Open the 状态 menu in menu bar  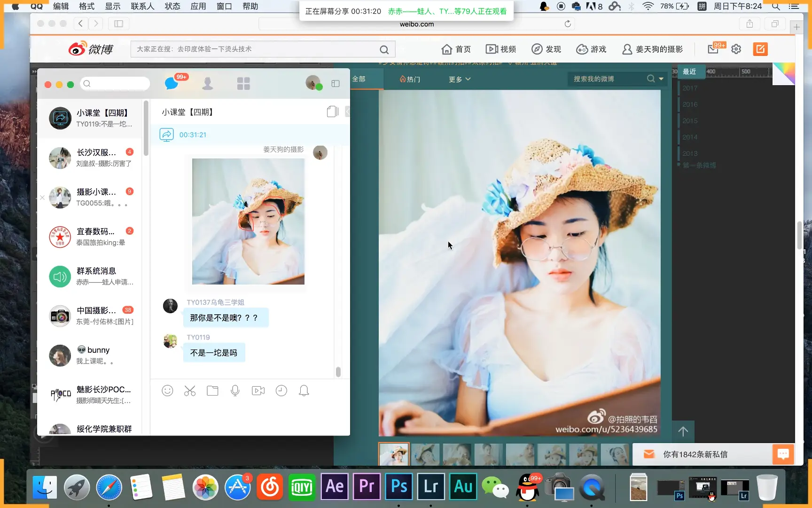(172, 6)
